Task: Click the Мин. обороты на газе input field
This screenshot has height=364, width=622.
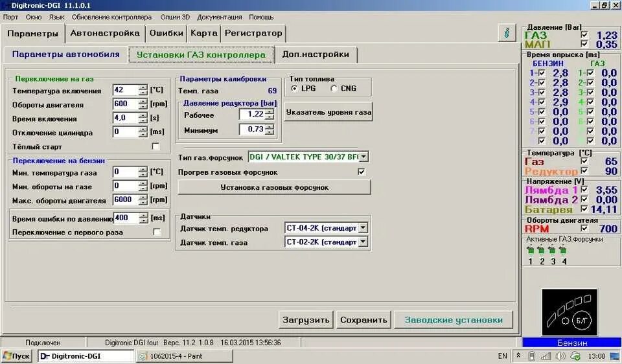Action: [x=126, y=186]
